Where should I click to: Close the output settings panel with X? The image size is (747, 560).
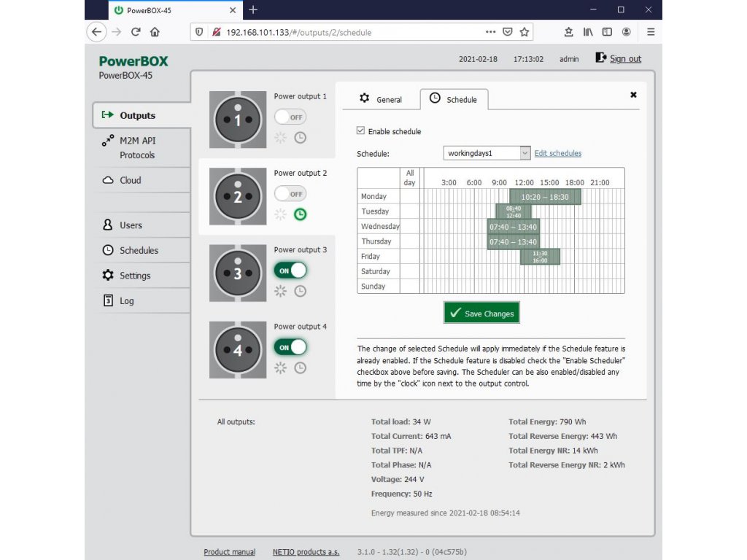tap(633, 95)
